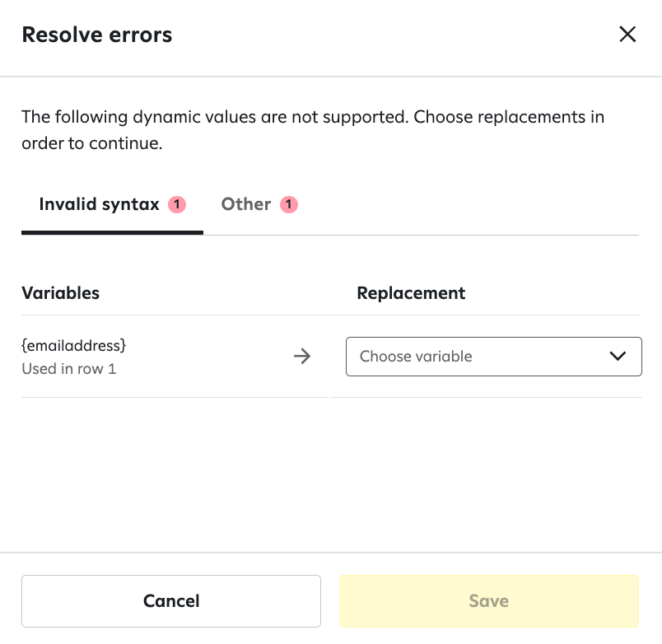Open the Other tab
The image size is (662, 644).
(245, 204)
